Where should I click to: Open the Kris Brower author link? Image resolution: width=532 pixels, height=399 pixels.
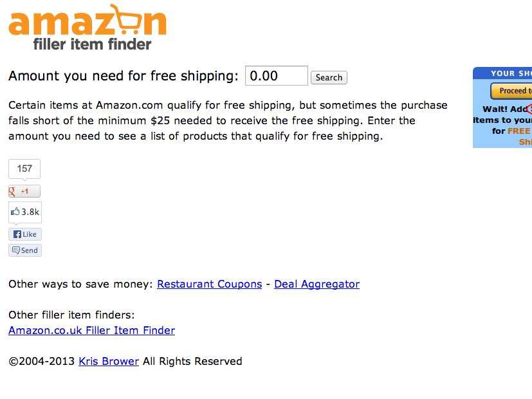pos(108,361)
